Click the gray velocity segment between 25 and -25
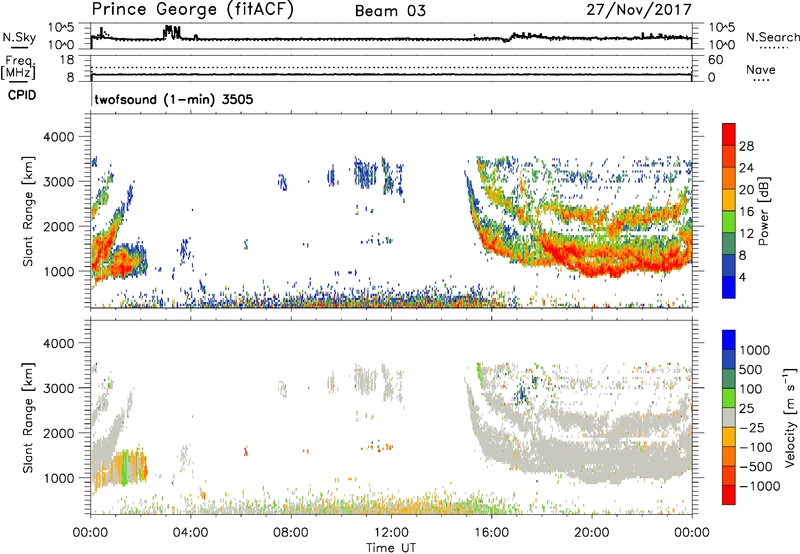800x554 pixels. (729, 417)
